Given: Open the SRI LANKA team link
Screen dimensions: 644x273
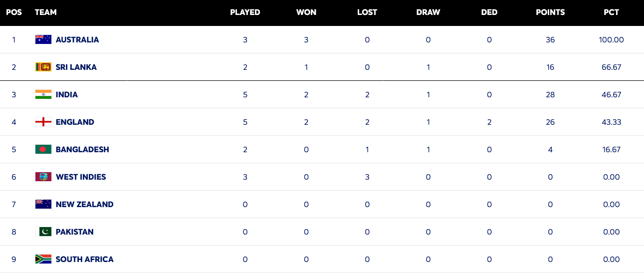Looking at the screenshot, I should point(76,67).
